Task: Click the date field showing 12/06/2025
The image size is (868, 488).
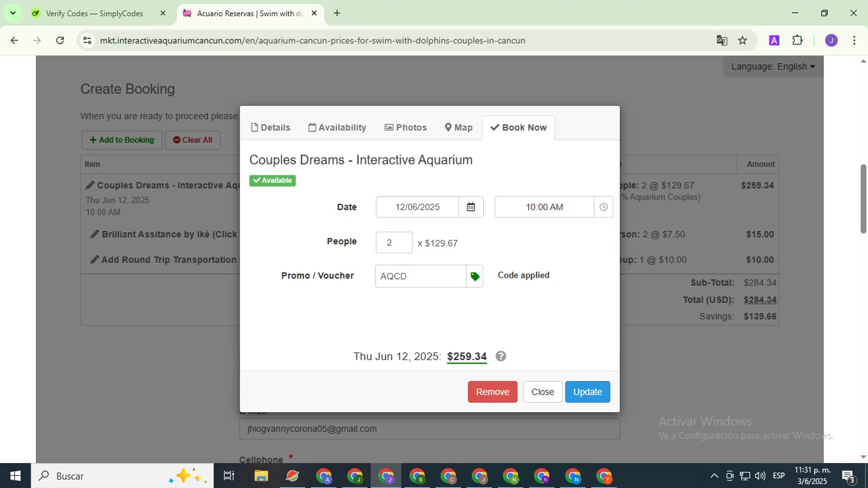Action: pyautogui.click(x=417, y=207)
